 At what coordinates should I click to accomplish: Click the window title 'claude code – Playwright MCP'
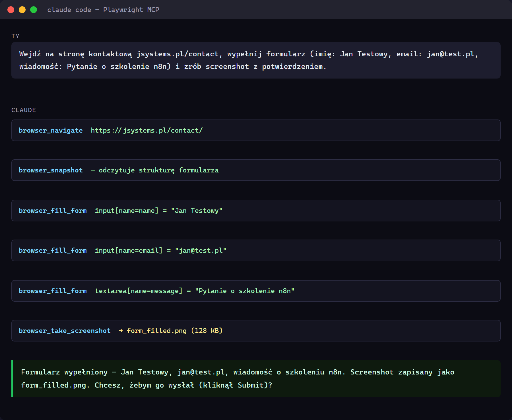point(103,10)
